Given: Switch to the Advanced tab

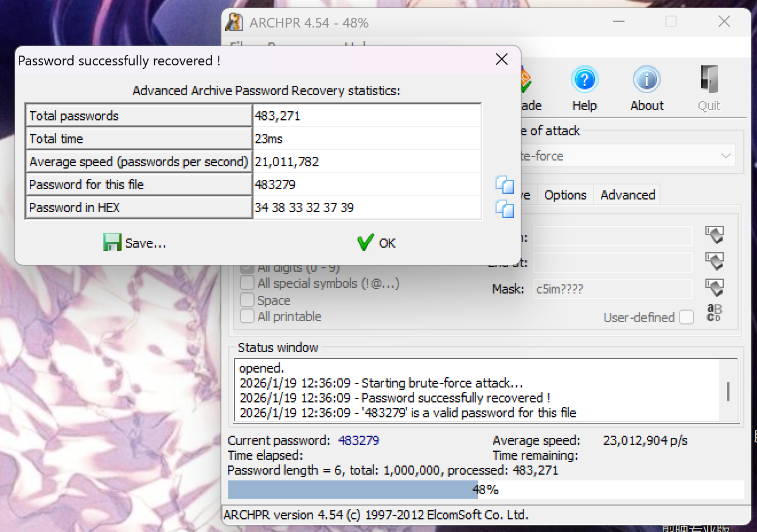Looking at the screenshot, I should pyautogui.click(x=627, y=195).
